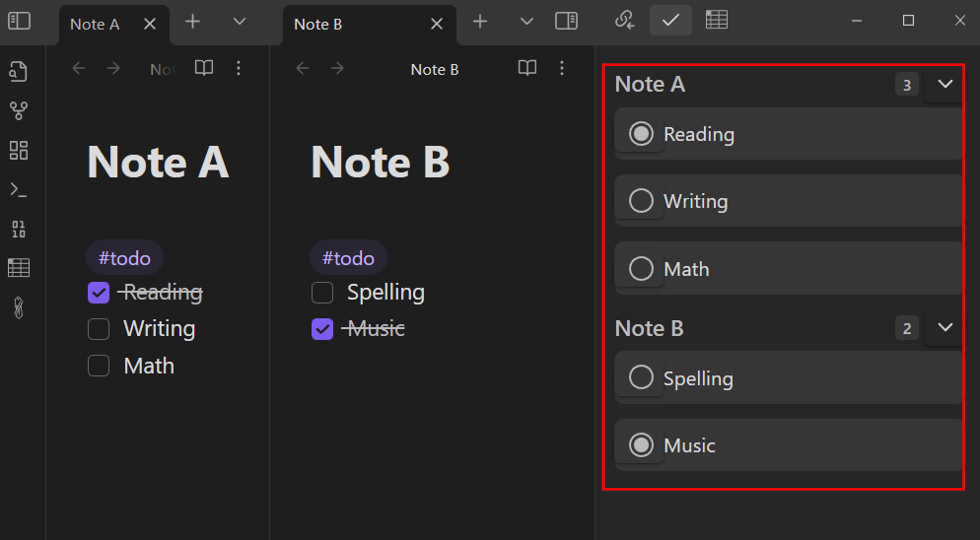The image size is (980, 540).
Task: Click the #todo tag in Note A
Action: [124, 258]
